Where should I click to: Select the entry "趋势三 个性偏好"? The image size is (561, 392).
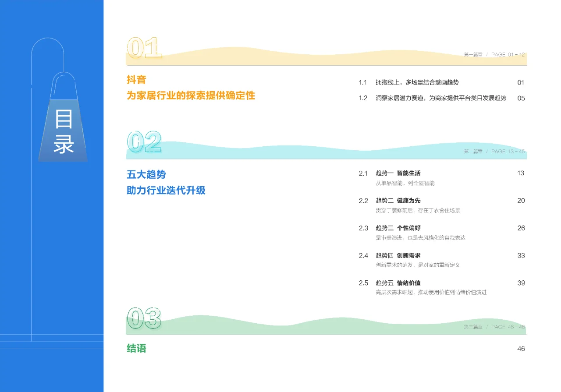coord(398,228)
